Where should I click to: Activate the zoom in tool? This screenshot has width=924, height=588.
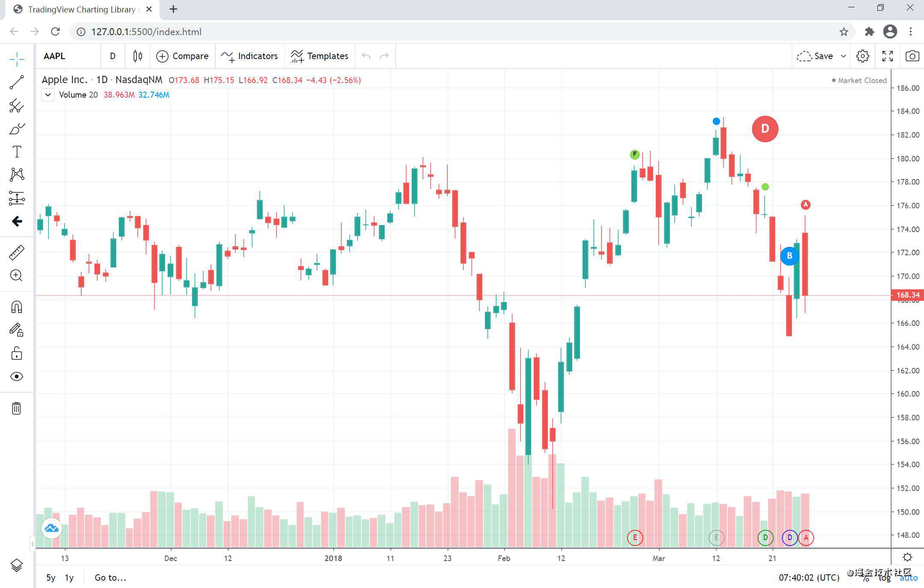(x=17, y=275)
